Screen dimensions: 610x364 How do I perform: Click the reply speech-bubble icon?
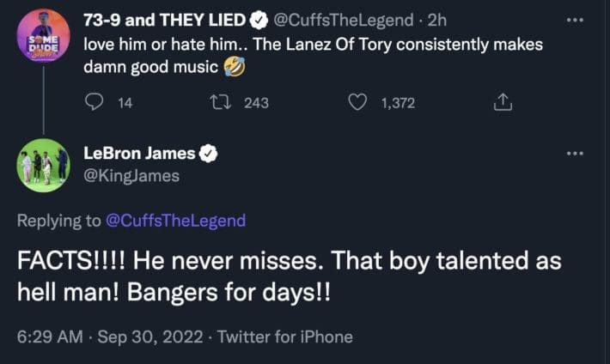[x=95, y=103]
